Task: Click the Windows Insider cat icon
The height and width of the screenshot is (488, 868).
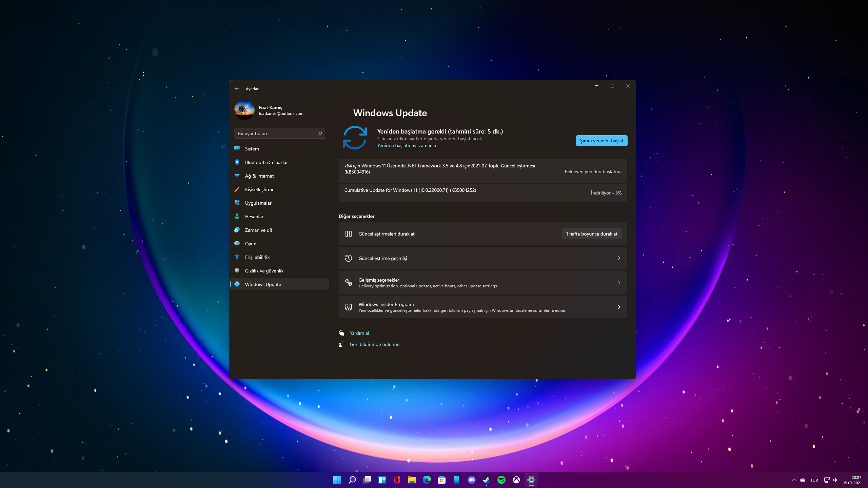Action: coord(348,307)
